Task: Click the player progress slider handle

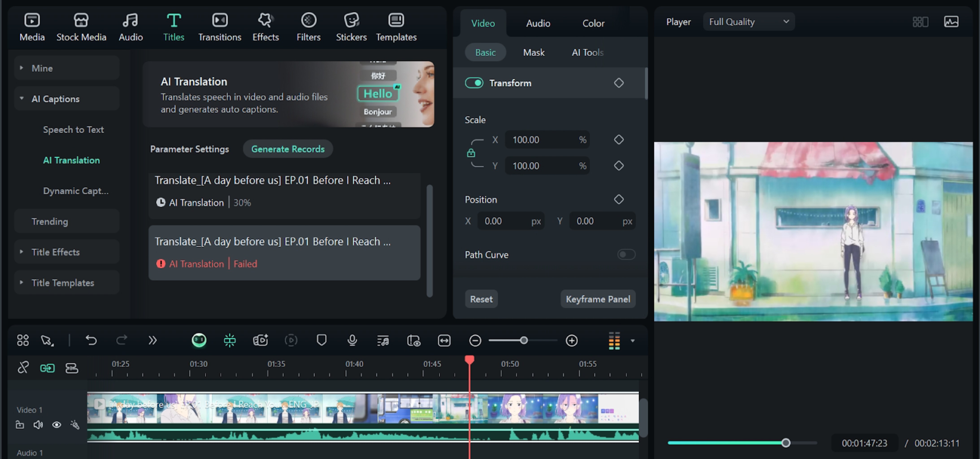Action: pyautogui.click(x=786, y=443)
